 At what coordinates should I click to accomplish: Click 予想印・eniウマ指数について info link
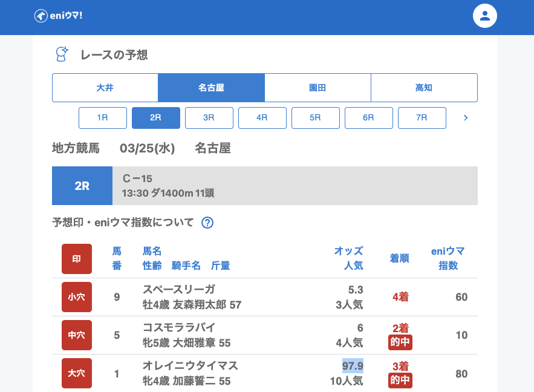[x=123, y=223]
